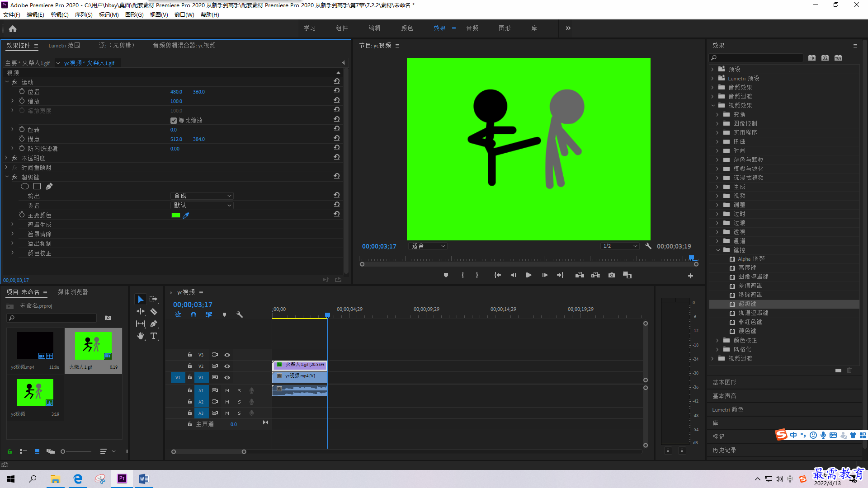Pick Ultra Key color with eyedropper
Screen dimensions: 868x488
coord(186,216)
